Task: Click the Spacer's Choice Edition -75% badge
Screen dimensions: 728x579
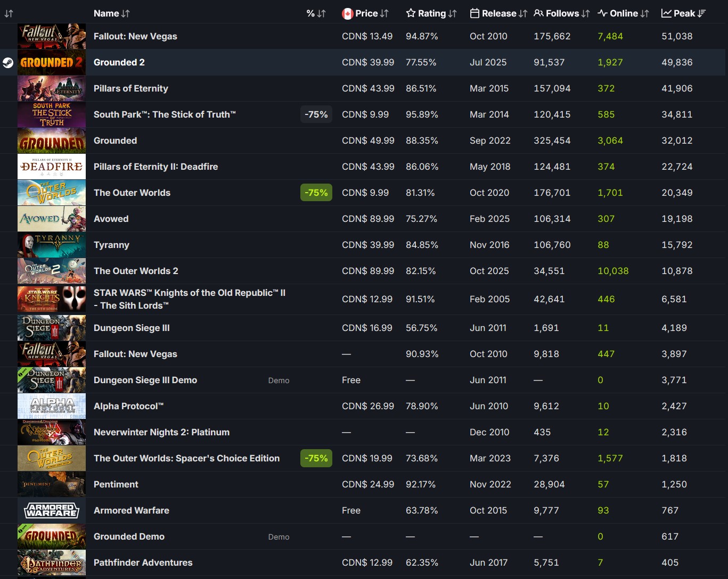Action: coord(316,458)
